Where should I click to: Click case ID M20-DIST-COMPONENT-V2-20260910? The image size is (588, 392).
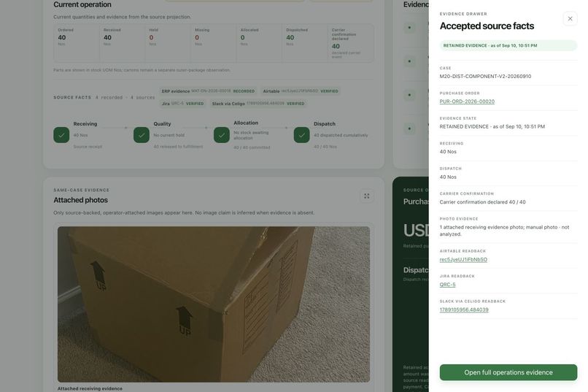(x=485, y=76)
